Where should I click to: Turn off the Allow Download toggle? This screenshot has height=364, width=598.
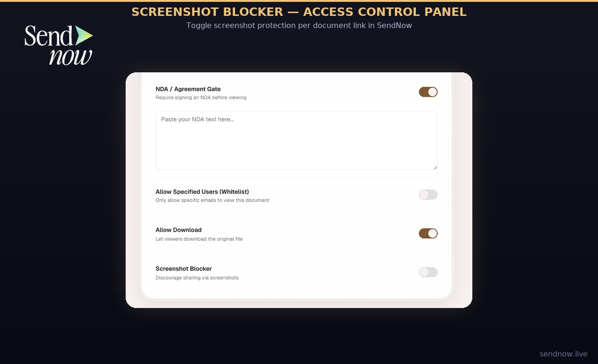428,233
